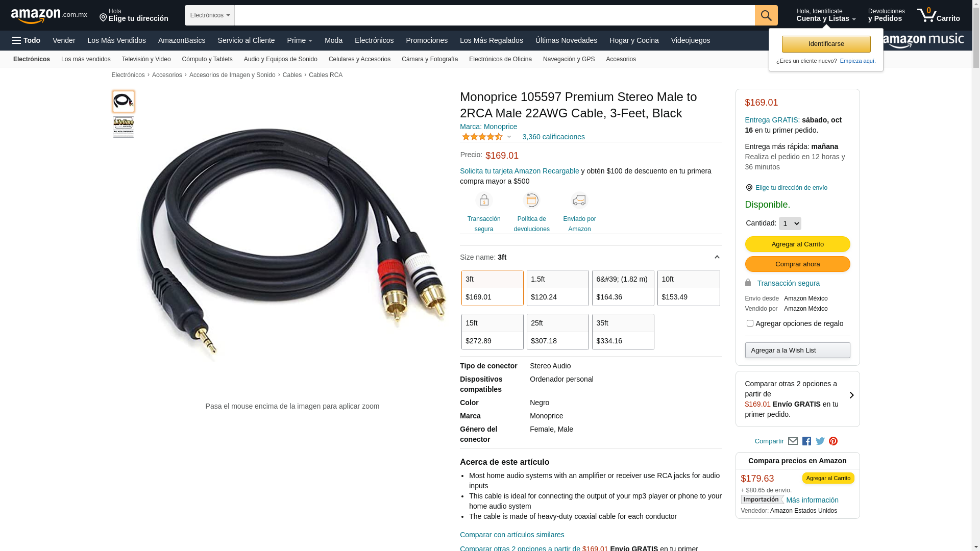980x551 pixels.
Task: Open the Electrónicos search category dropdown
Action: coord(210,15)
